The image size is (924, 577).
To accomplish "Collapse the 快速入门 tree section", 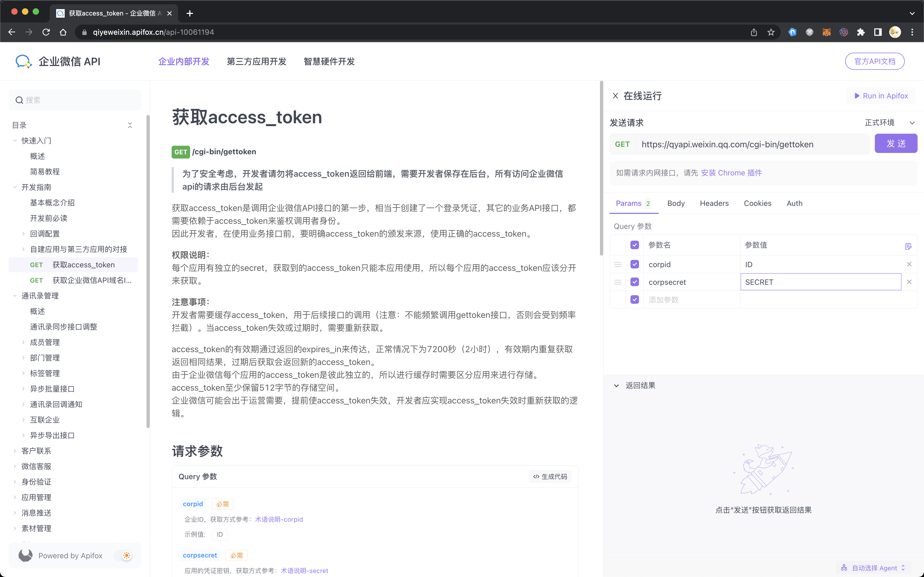I will click(x=15, y=140).
